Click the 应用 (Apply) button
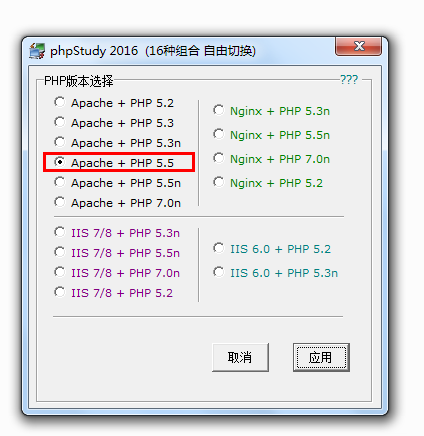 click(x=321, y=357)
